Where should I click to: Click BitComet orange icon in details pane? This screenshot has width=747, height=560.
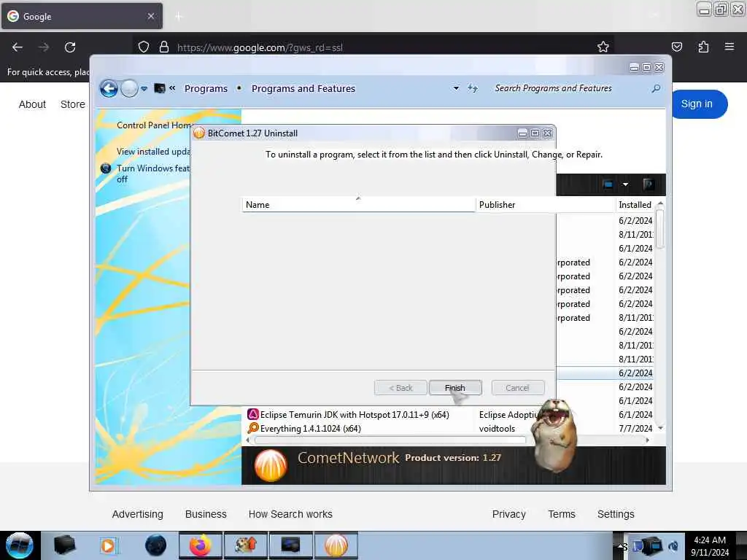coord(271,464)
